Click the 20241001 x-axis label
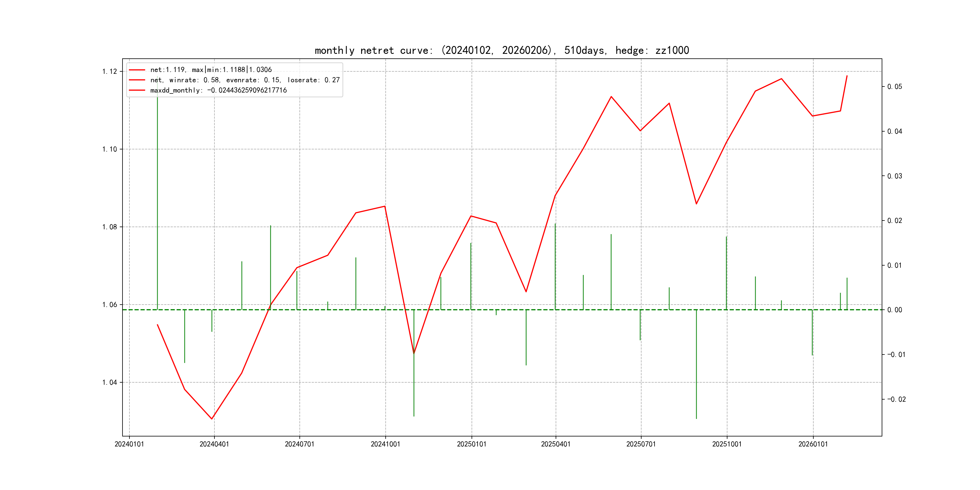The image size is (980, 490). click(x=385, y=444)
